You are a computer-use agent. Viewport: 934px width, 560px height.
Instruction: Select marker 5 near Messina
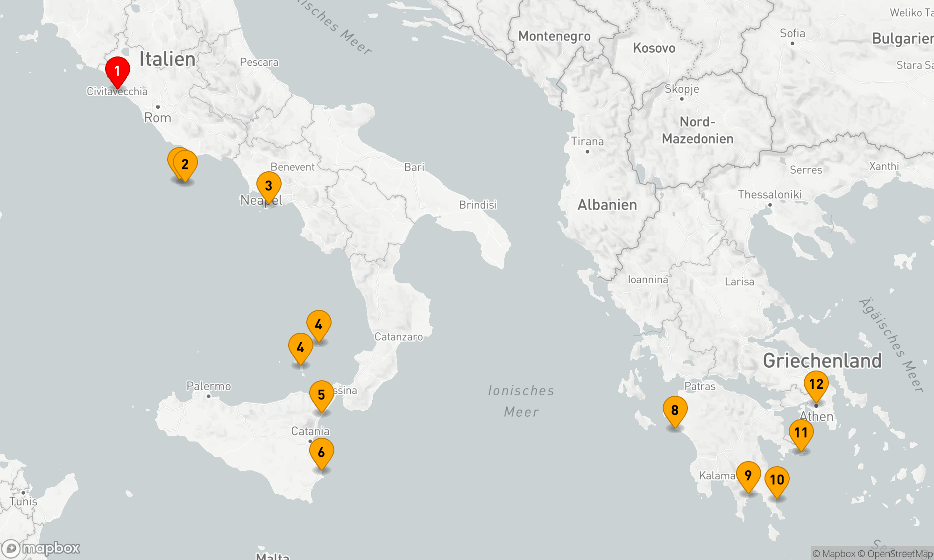[x=321, y=395]
